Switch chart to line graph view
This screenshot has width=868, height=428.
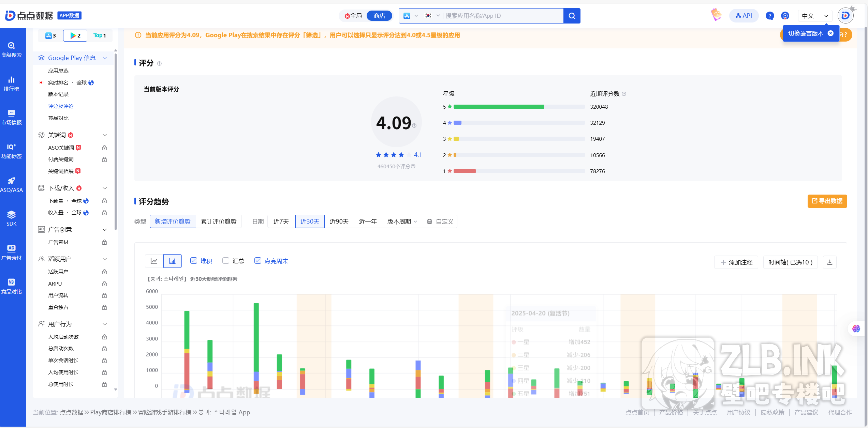coord(154,261)
